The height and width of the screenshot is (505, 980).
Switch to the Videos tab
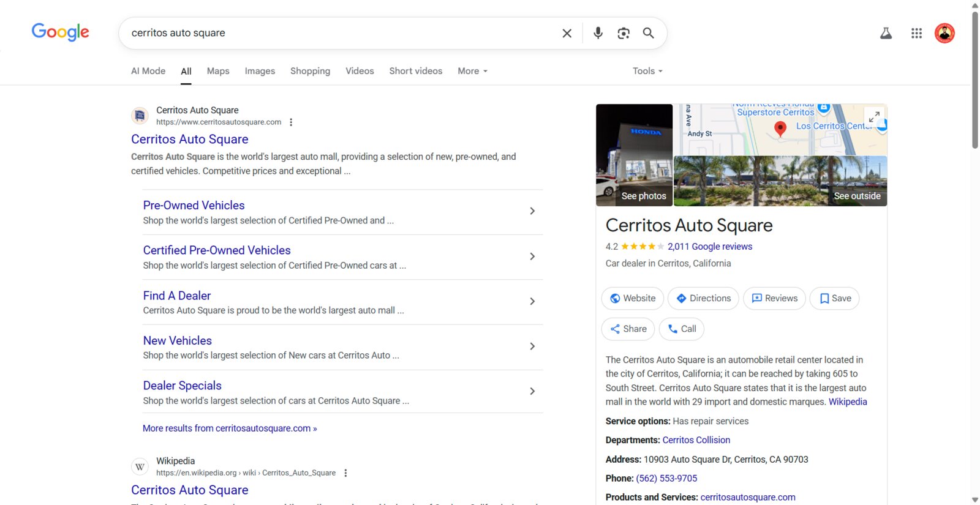click(x=360, y=71)
